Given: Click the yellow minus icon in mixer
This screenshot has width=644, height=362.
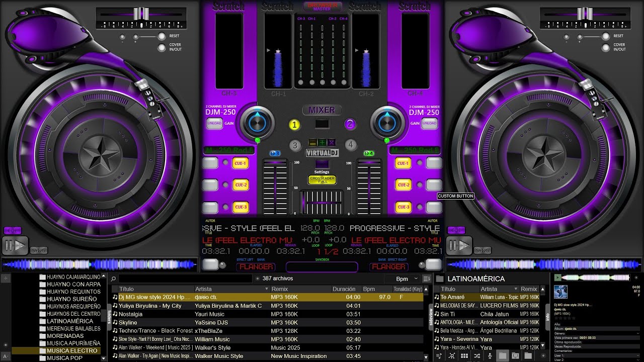Looking at the screenshot, I should tap(312, 142).
